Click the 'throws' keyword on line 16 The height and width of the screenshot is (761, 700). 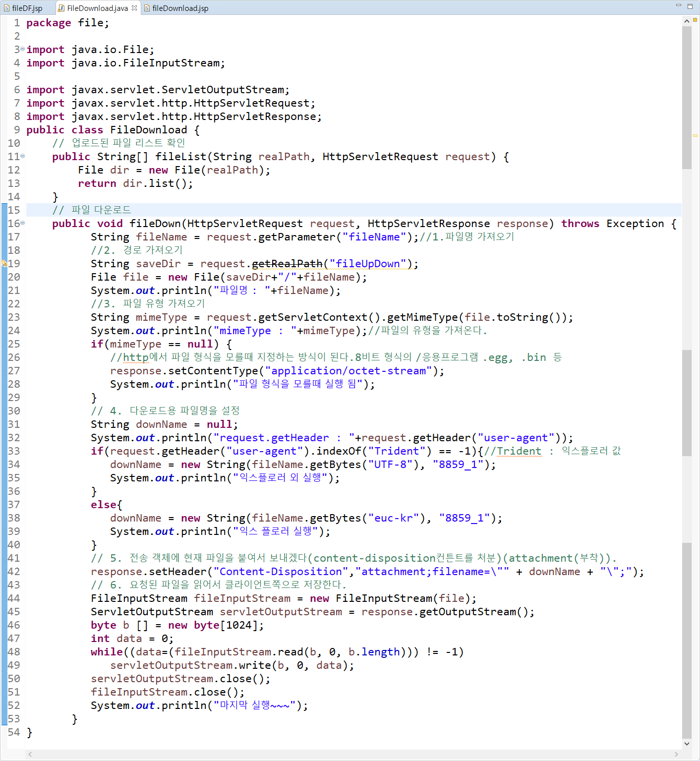580,224
